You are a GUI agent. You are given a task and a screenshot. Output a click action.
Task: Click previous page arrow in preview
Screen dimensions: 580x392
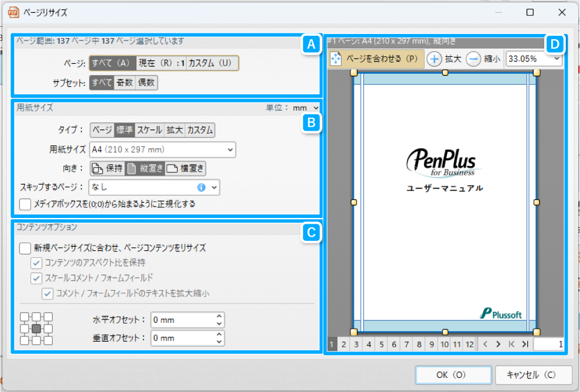485,345
